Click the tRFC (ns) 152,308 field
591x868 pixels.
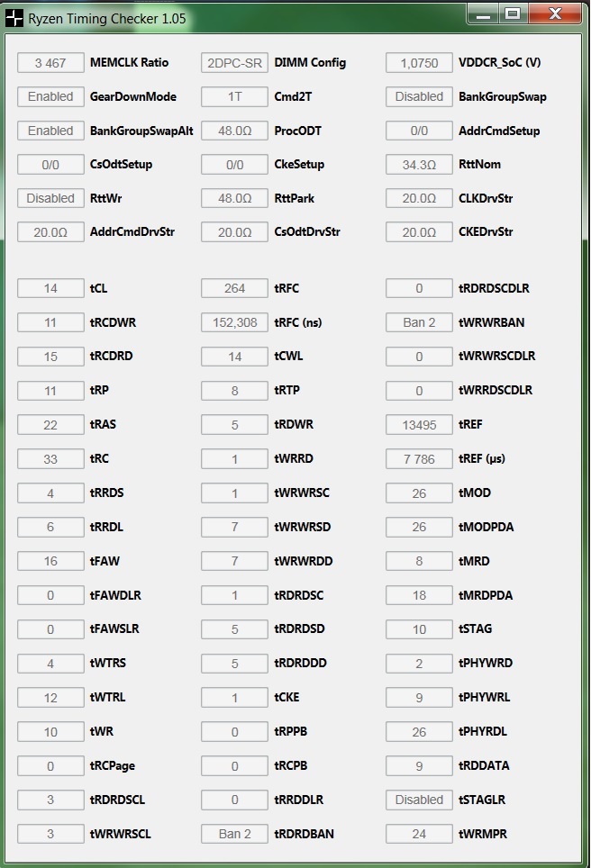click(235, 322)
